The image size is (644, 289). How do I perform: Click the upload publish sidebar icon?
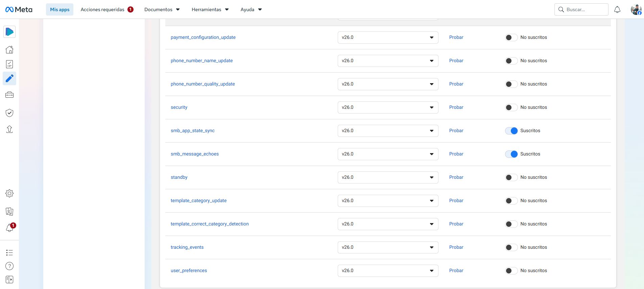pos(9,129)
